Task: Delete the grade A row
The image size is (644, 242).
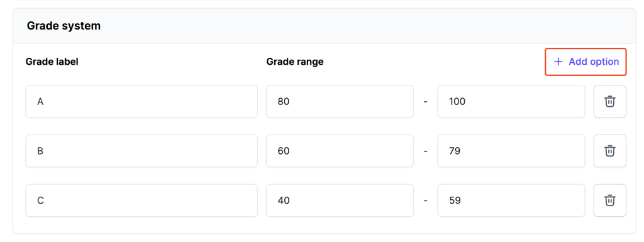Action: 610,101
